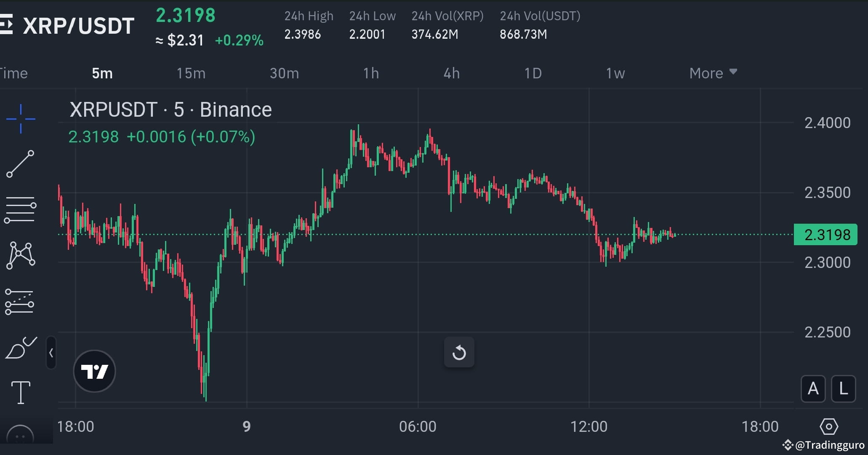Image resolution: width=868 pixels, height=455 pixels.
Task: Click the 2.3198 current price label
Action: point(825,235)
